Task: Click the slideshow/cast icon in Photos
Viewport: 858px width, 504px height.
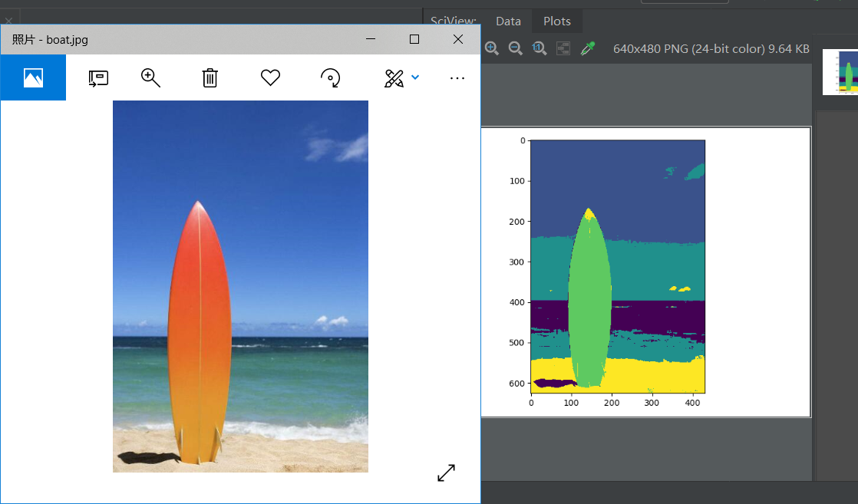Action: pyautogui.click(x=98, y=78)
